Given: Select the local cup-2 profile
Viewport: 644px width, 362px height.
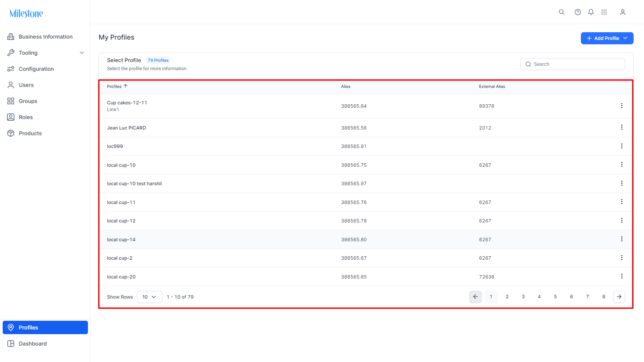Looking at the screenshot, I should point(119,258).
